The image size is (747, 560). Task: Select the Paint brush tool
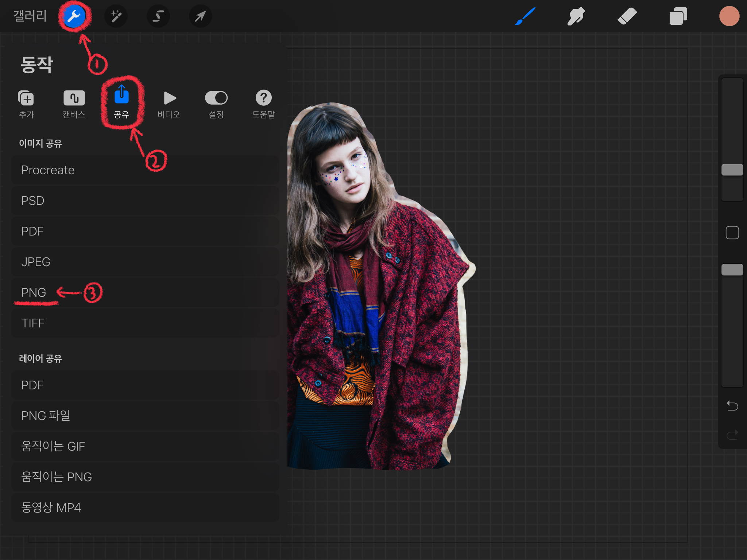pyautogui.click(x=525, y=16)
